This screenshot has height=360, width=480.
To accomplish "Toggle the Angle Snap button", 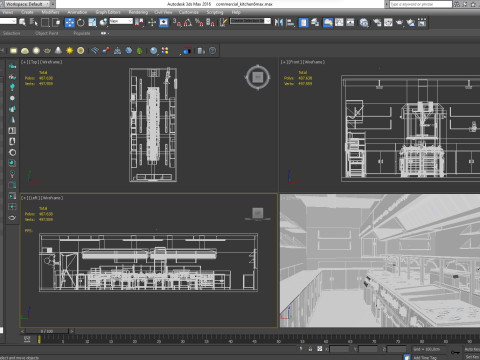I will [x=188, y=22].
